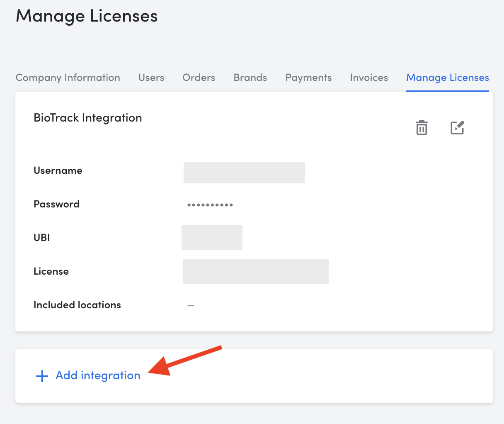Open the Payments tab
The image size is (504, 424).
click(x=309, y=78)
